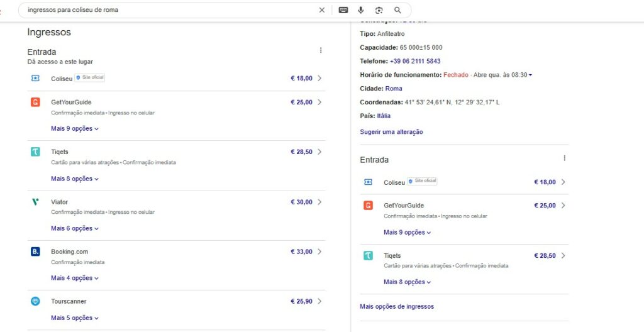Submit search with the magnifier icon
The image size is (644, 332).
pos(397,10)
